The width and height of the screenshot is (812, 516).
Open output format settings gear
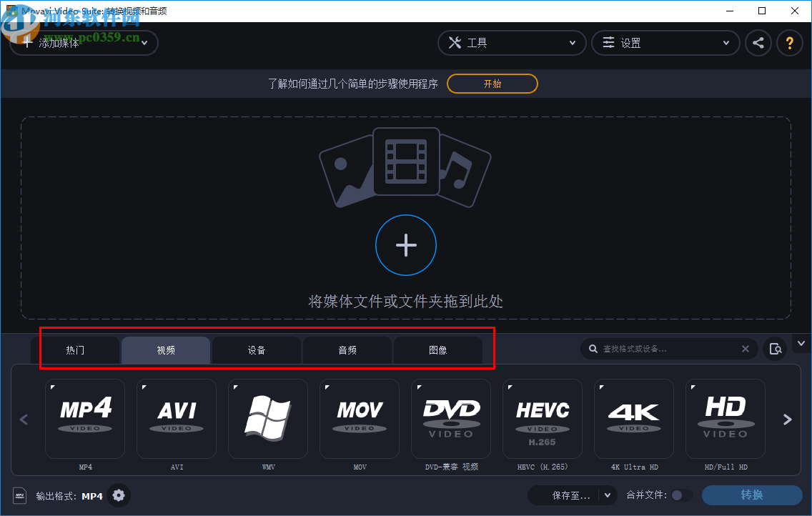point(119,495)
